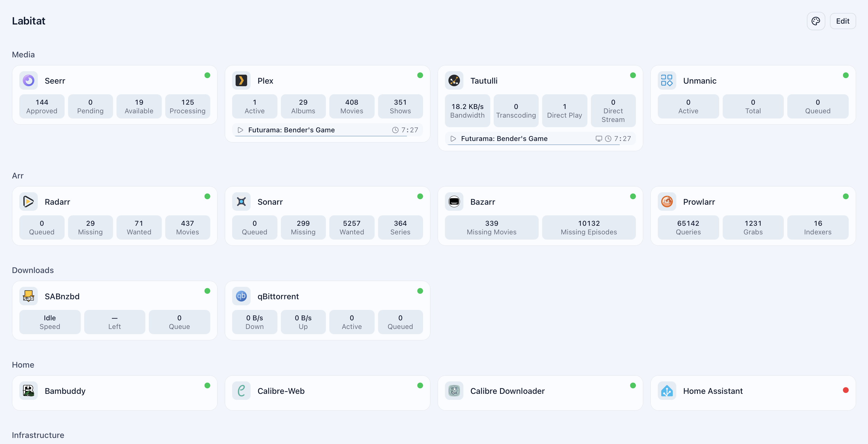Click the Calibre Downloader icon

pyautogui.click(x=454, y=390)
